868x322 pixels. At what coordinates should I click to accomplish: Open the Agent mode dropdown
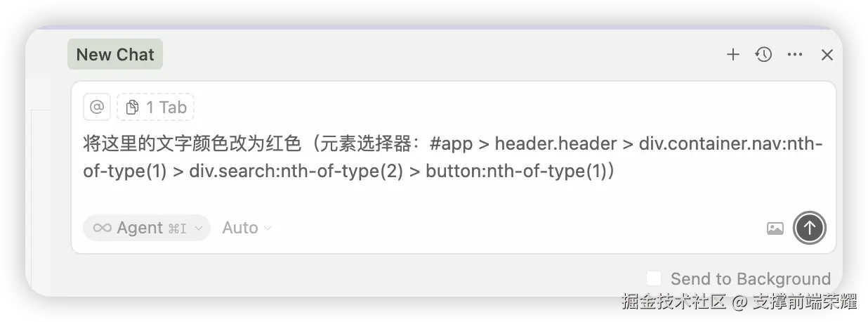(x=146, y=228)
